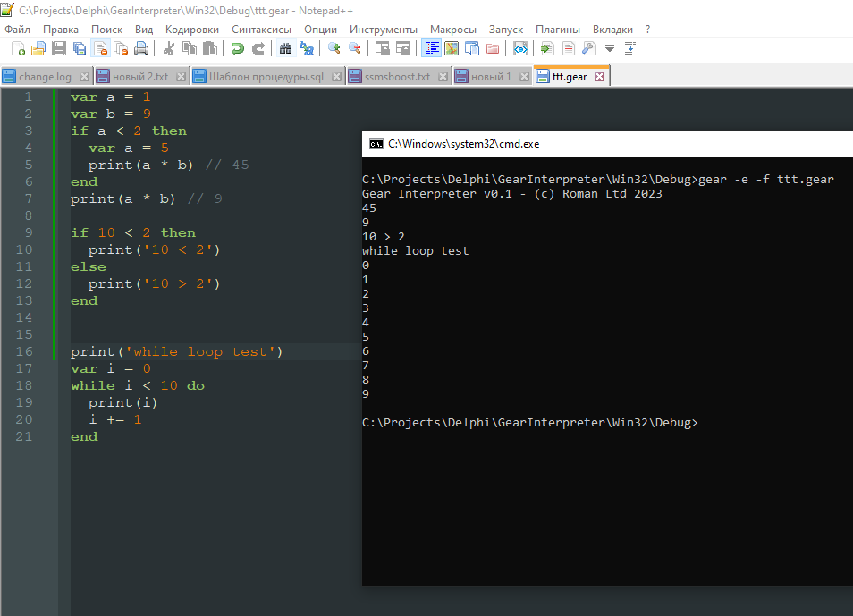Expand the toolbar dropdown triangle icon
Image resolution: width=853 pixels, height=616 pixels.
tap(610, 48)
